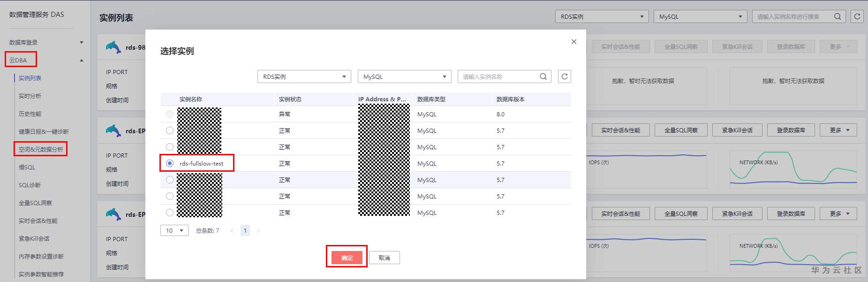The image size is (868, 282).
Task: Click 紧急Kill会话 button in second instance card
Action: click(737, 130)
